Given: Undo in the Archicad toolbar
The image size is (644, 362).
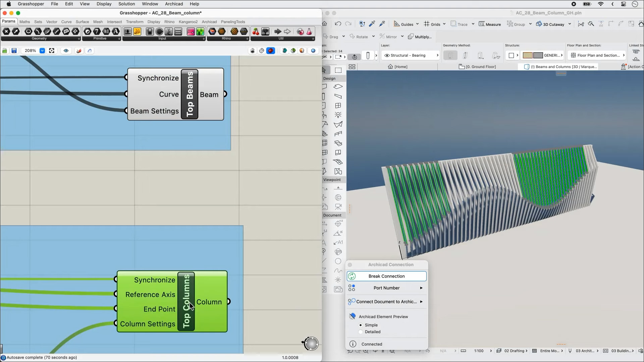Looking at the screenshot, I should (338, 24).
